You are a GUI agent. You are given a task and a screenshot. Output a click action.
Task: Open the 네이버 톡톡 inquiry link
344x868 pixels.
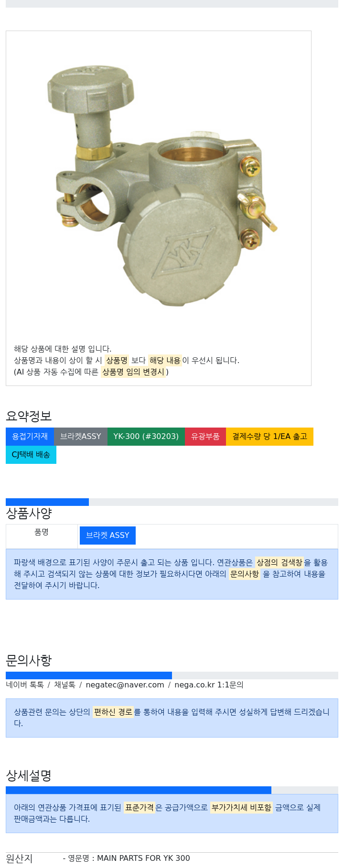(25, 685)
